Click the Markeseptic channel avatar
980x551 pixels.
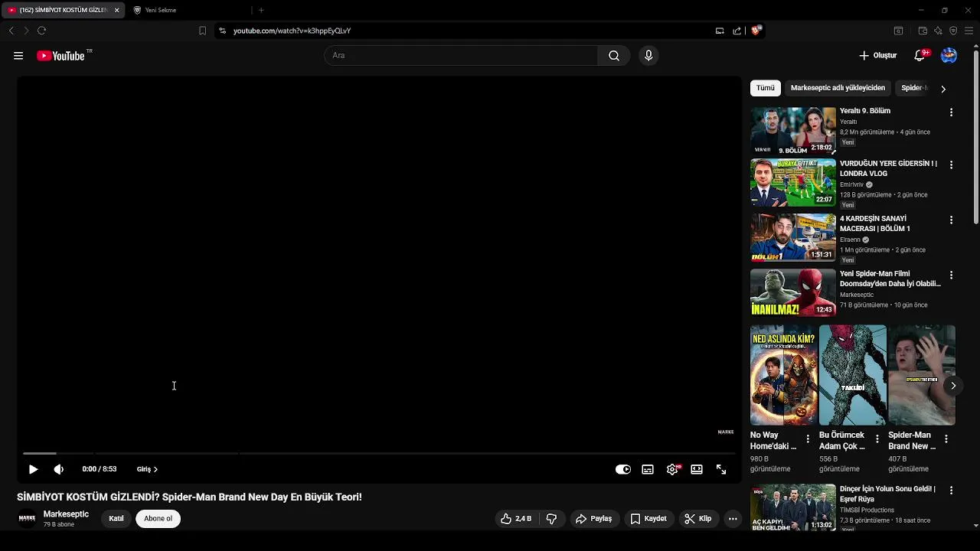coord(27,519)
